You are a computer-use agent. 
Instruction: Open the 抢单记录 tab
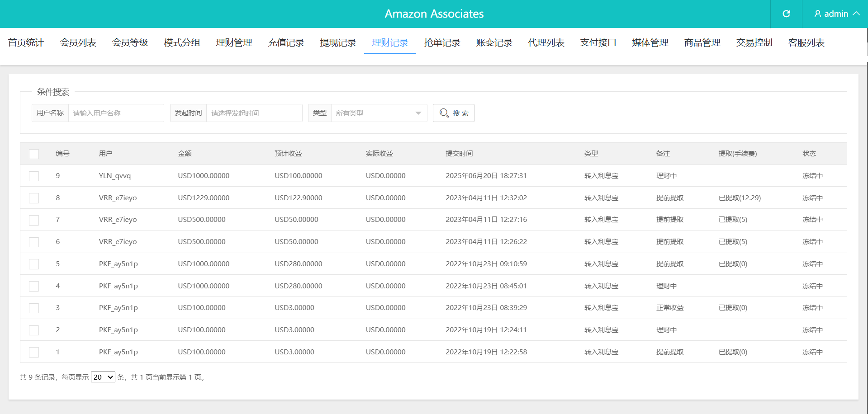(x=442, y=42)
